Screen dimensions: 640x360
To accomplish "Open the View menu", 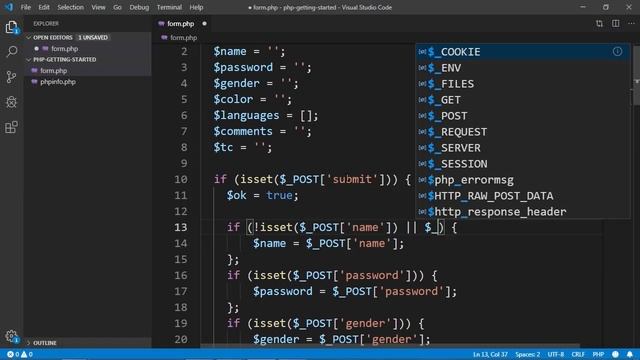I will pyautogui.click(x=98, y=7).
